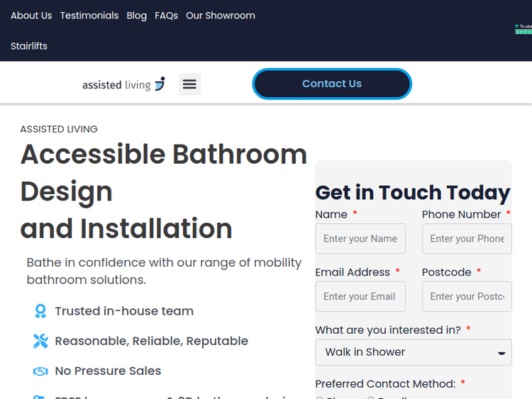Focus the Name input field
Image resolution: width=532 pixels, height=399 pixels.
coord(360,239)
